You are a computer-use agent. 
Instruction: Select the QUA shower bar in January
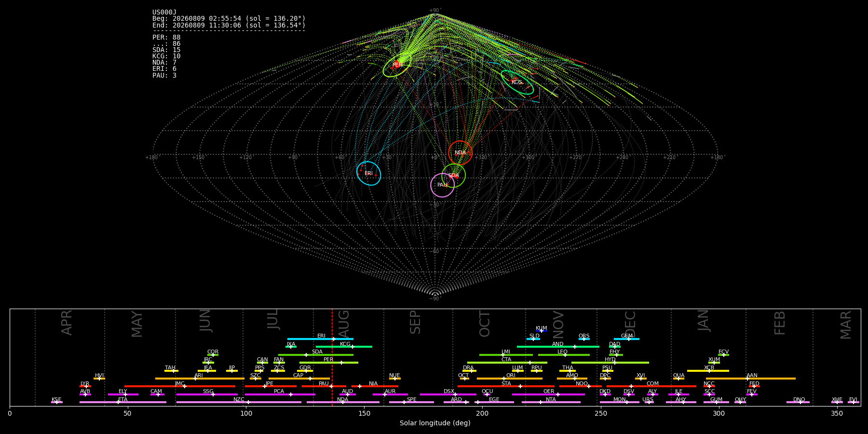pyautogui.click(x=678, y=379)
